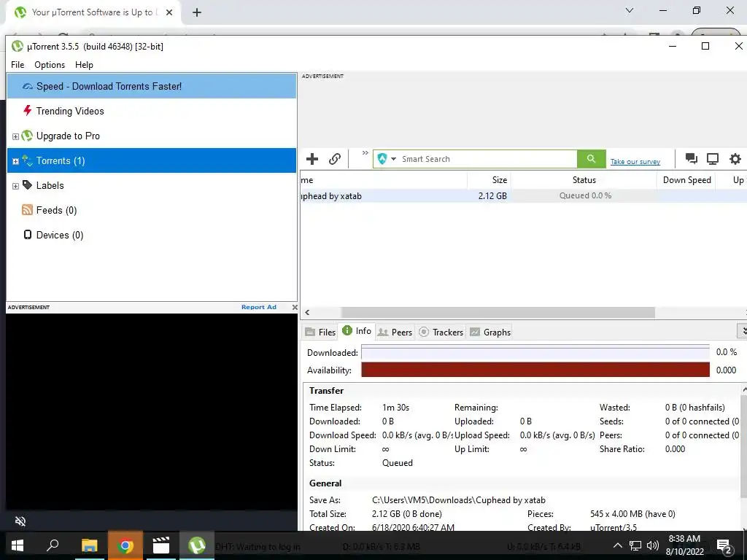747x560 pixels.
Task: Click the uTorrent taskbar icon
Action: (197, 545)
